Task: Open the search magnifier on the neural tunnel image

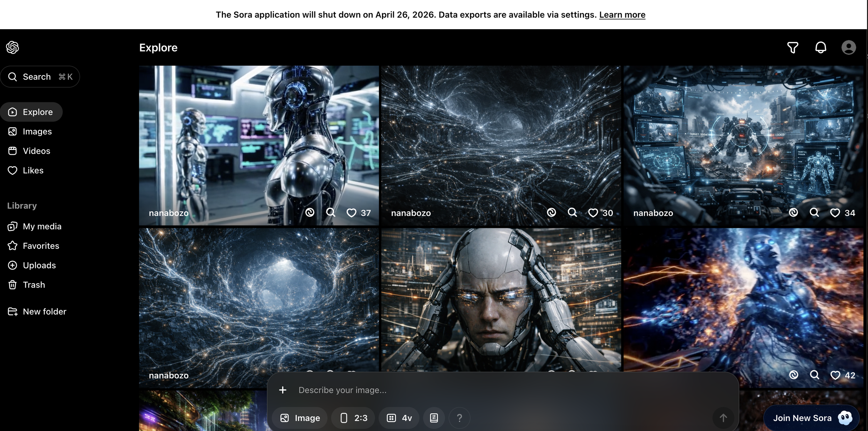Action: 571,213
